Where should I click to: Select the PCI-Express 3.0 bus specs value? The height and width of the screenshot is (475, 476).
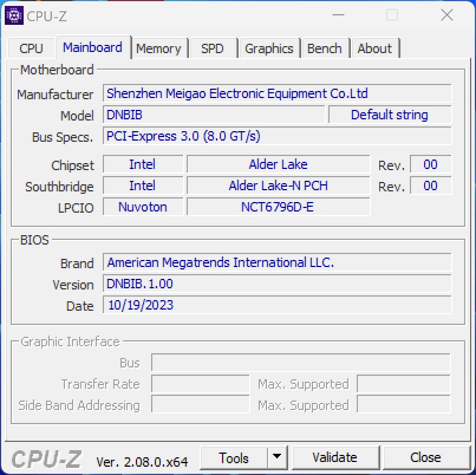(x=183, y=136)
